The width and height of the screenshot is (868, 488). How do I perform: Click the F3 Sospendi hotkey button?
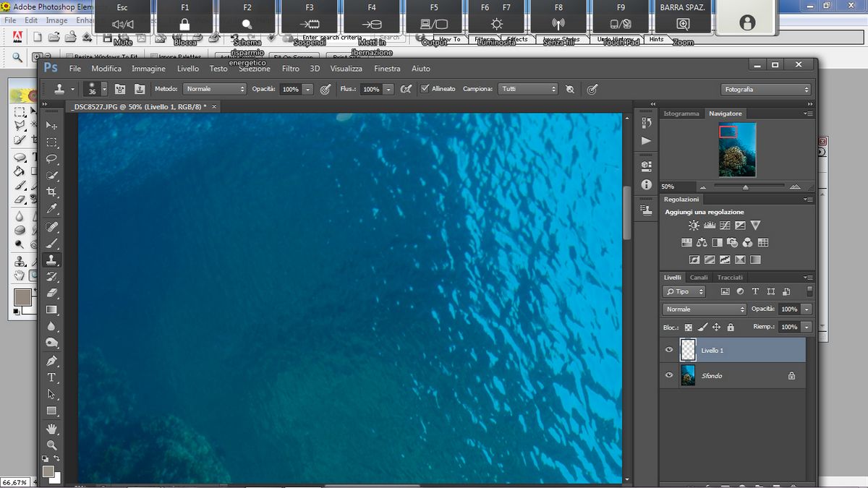click(310, 17)
